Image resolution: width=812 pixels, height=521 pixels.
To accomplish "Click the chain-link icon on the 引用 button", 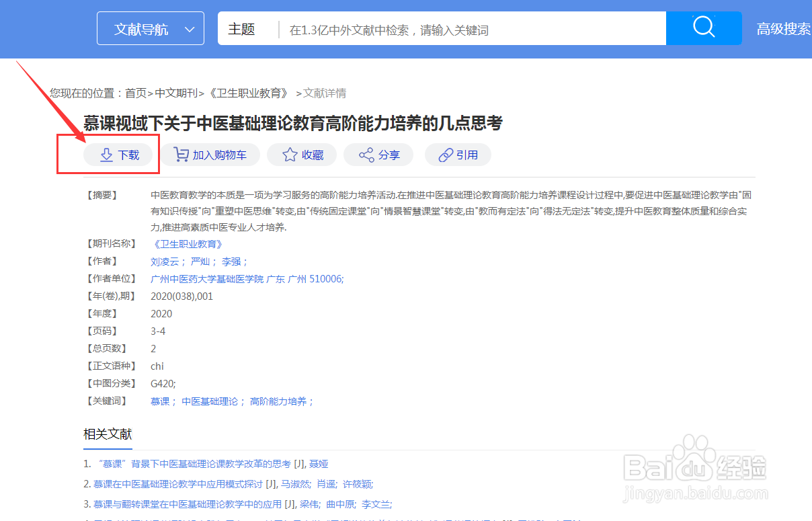I will tap(445, 154).
